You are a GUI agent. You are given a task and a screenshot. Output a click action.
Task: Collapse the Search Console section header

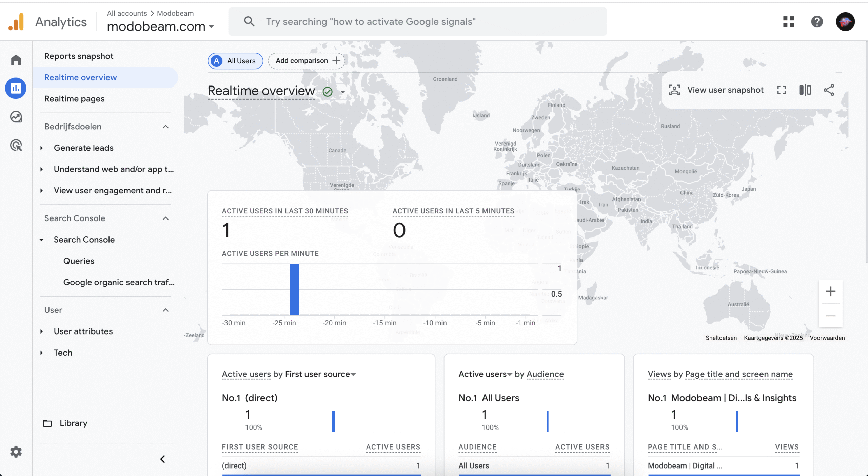point(165,218)
